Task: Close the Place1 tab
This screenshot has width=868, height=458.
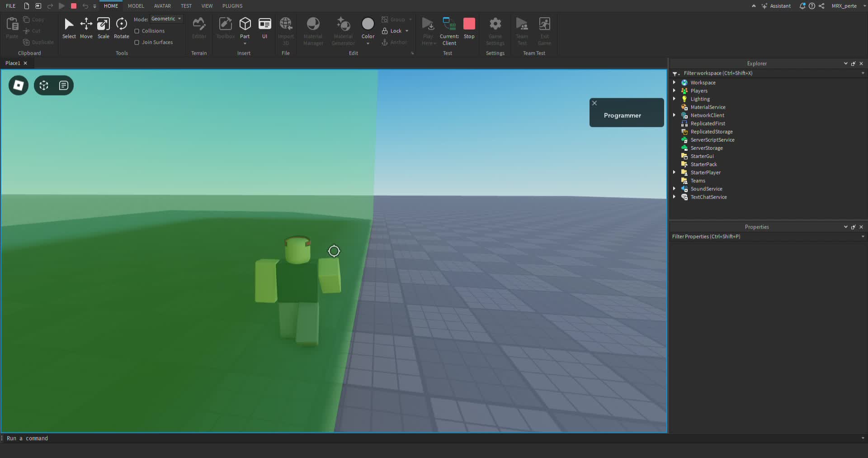Action: [x=25, y=63]
